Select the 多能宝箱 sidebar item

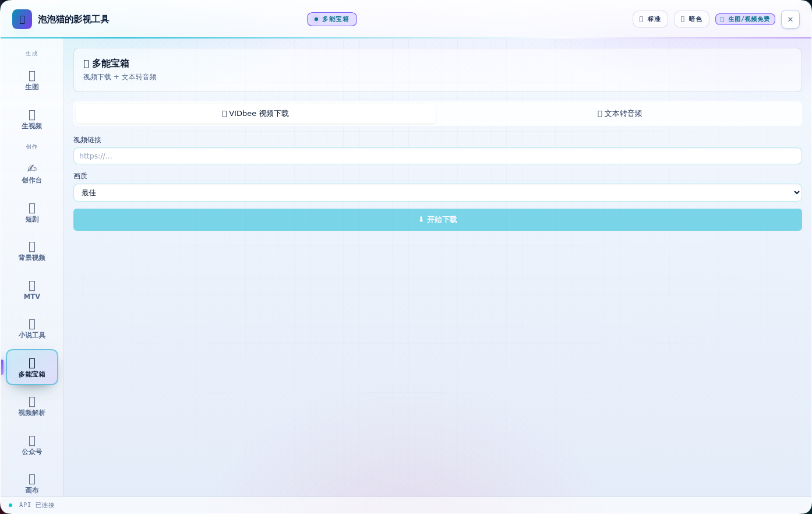(32, 367)
